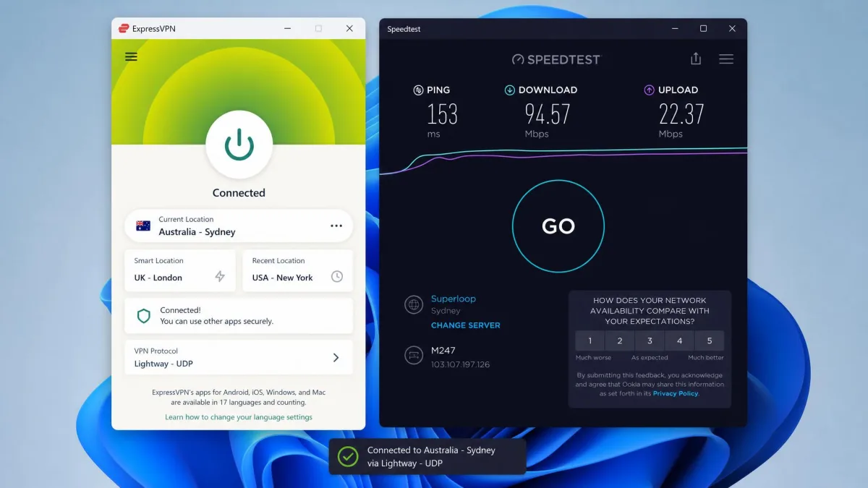Click the connection icon beside M247
Screen dimensions: 868x488
click(414, 356)
